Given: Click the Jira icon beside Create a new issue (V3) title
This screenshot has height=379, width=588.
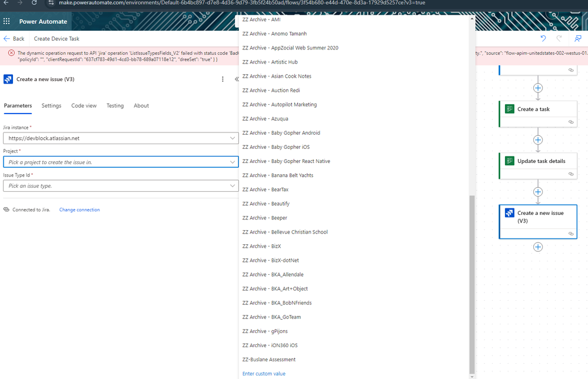Looking at the screenshot, I should pos(8,79).
